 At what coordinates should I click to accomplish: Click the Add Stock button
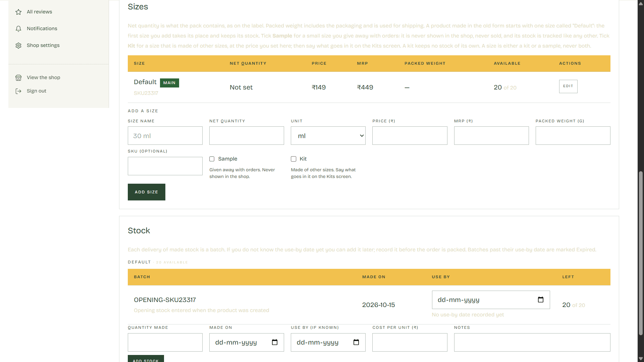[146, 359]
